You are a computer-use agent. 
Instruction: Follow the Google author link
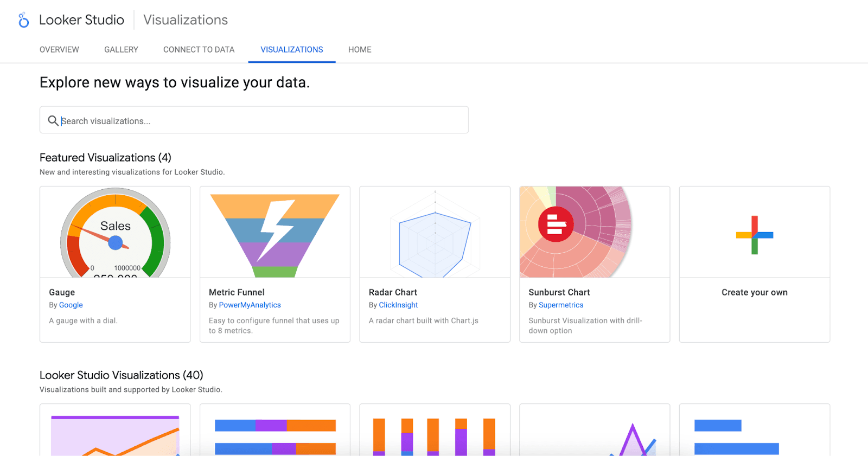71,305
